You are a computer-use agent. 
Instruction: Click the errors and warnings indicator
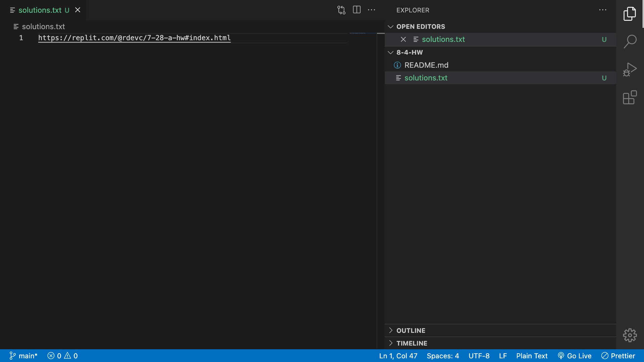62,356
